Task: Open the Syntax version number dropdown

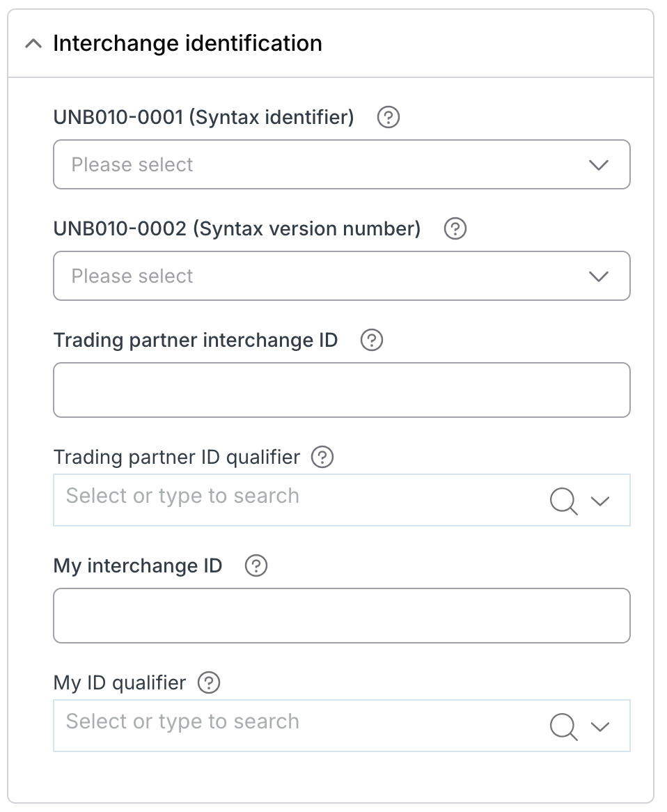Action: coord(342,276)
